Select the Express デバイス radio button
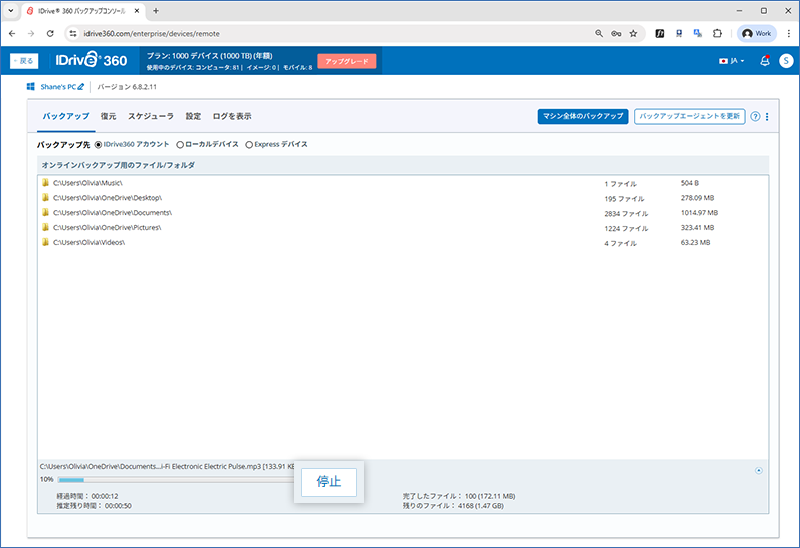This screenshot has width=800, height=548. pos(249,145)
